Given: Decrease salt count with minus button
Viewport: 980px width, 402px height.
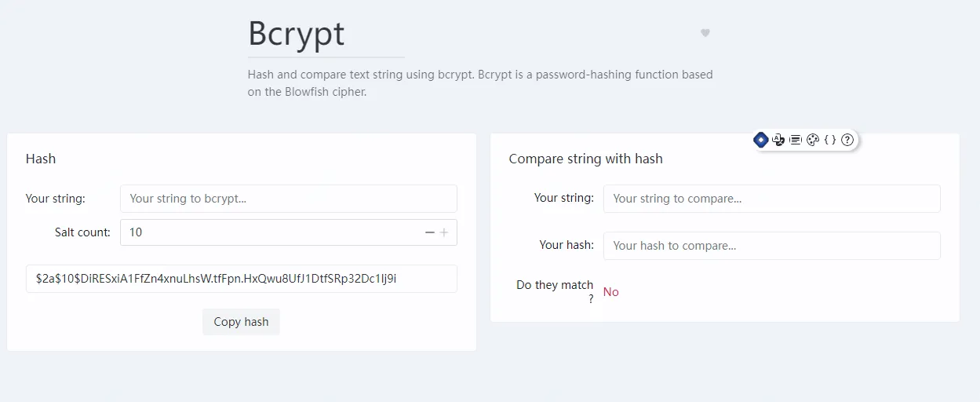Looking at the screenshot, I should (x=429, y=232).
